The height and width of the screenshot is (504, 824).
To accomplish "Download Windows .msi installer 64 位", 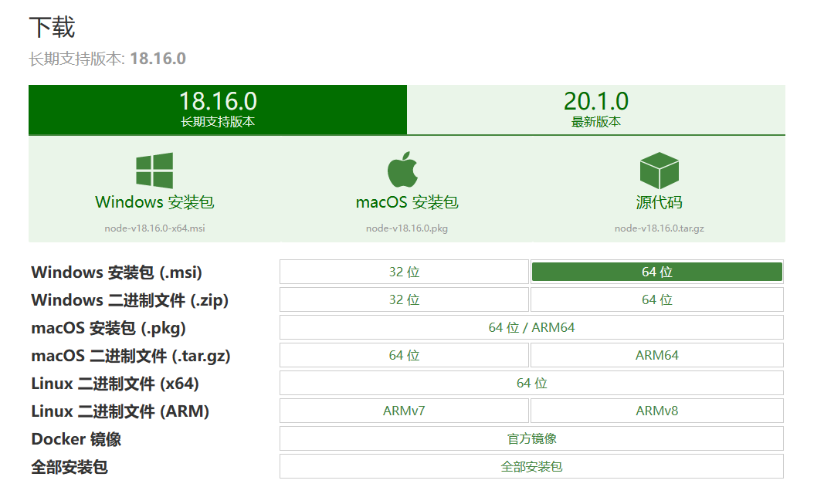I will (x=657, y=272).
